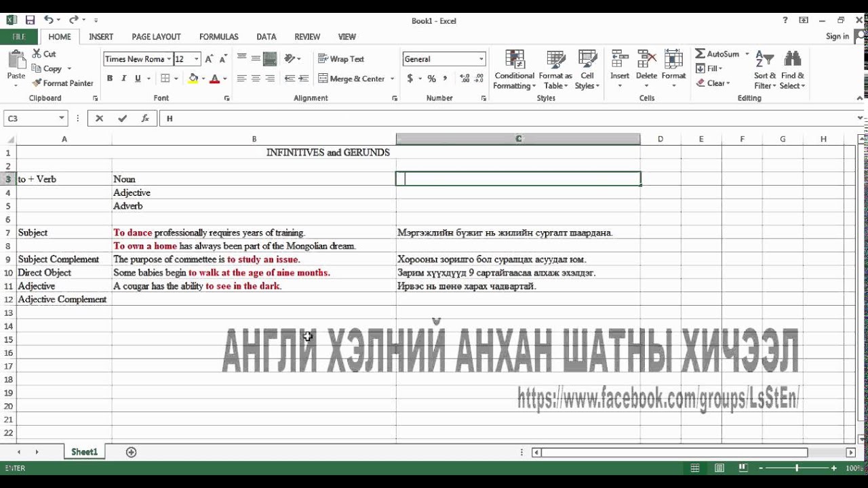
Task: Collapse the ribbon
Action: point(860,99)
